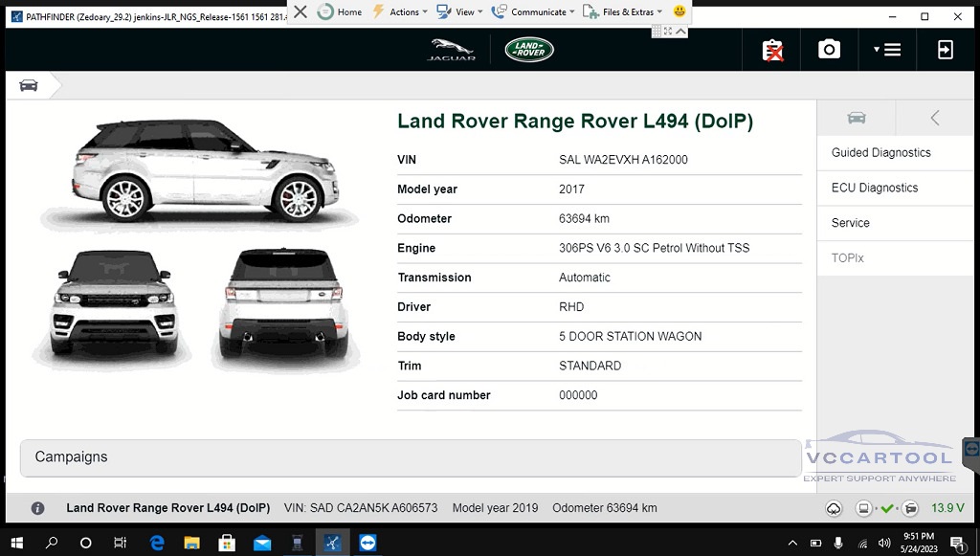Open the crossed-out clipboard job card icon
The width and height of the screenshot is (980, 556).
coord(772,50)
